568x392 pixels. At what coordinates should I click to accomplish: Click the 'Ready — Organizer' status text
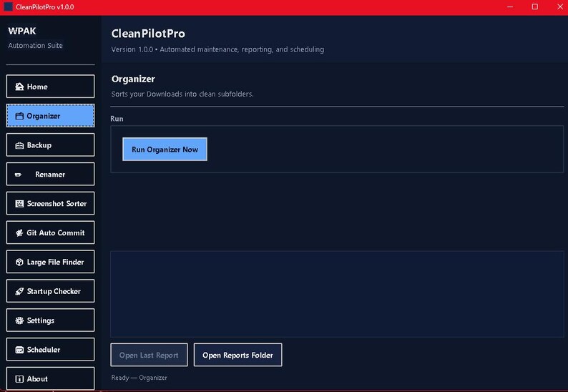tap(139, 378)
